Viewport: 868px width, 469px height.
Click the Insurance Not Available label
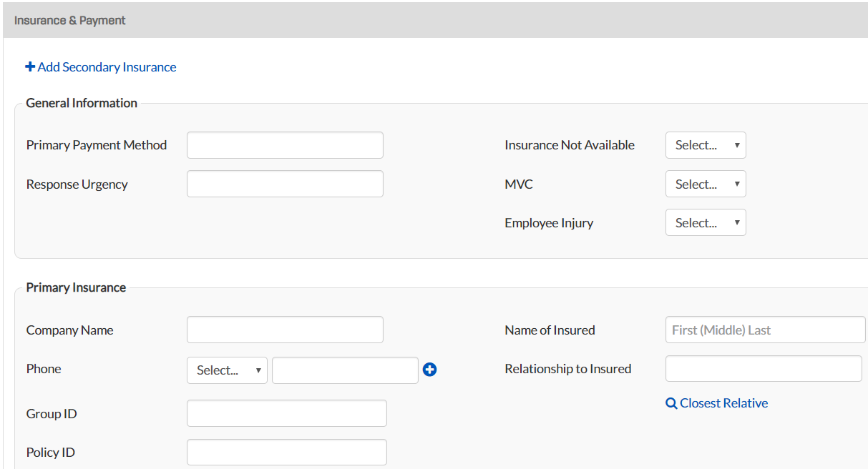click(x=570, y=145)
